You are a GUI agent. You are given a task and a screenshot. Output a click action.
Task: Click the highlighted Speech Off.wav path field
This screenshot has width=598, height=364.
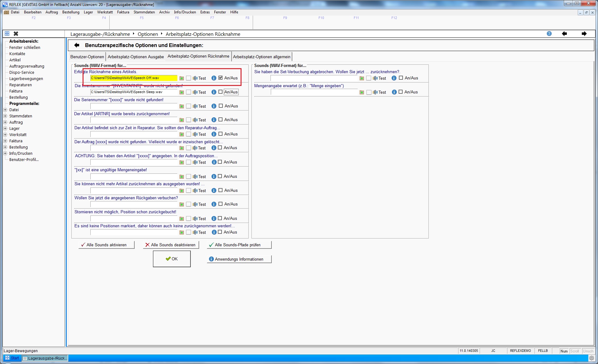pos(133,78)
